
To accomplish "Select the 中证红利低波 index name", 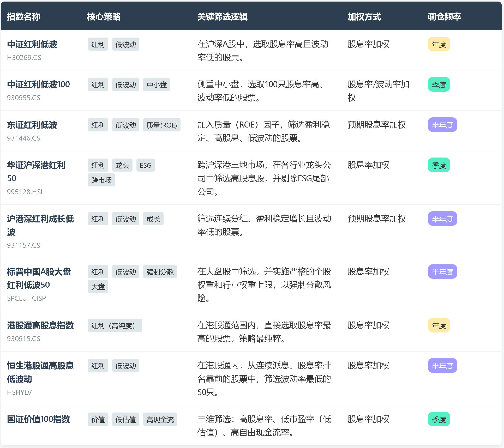I will pyautogui.click(x=32, y=44).
